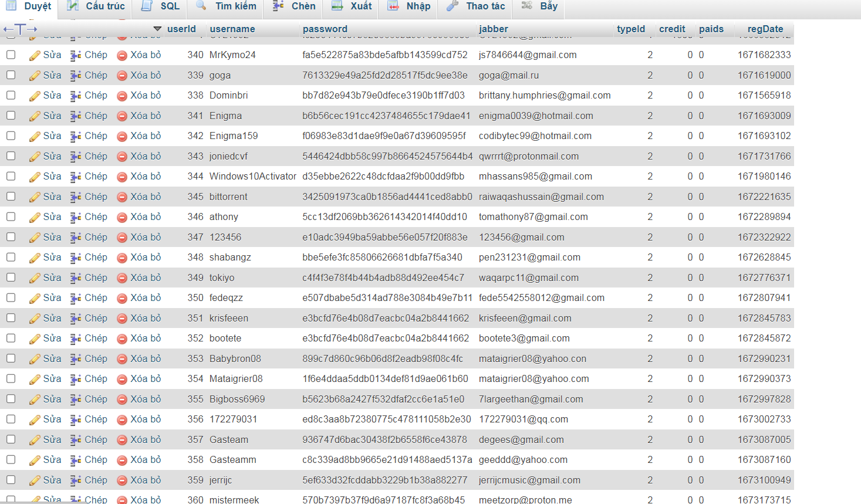The width and height of the screenshot is (861, 504).
Task: Click the pencil edit icon for Bigboss6969
Action: [x=35, y=400]
